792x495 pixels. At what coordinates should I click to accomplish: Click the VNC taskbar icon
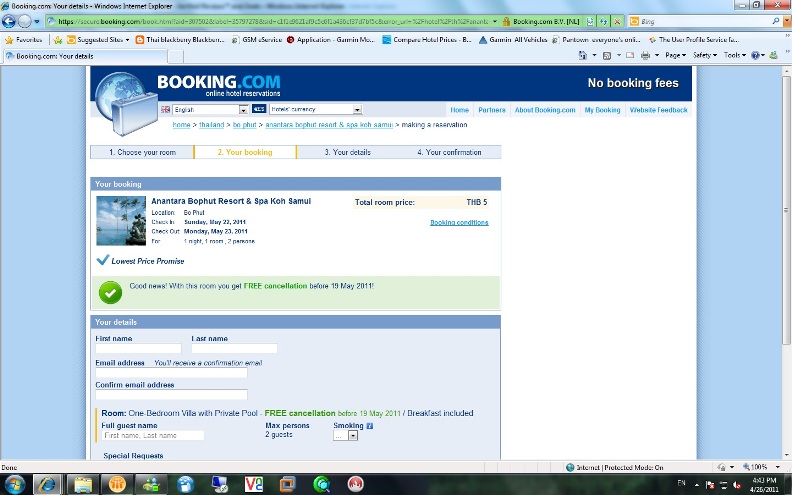click(253, 484)
